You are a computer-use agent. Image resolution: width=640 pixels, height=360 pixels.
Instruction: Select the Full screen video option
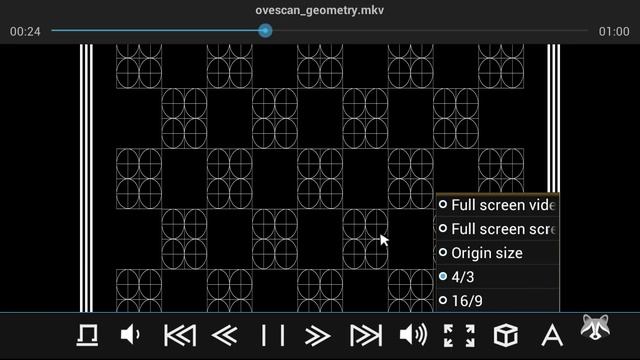[x=498, y=205]
